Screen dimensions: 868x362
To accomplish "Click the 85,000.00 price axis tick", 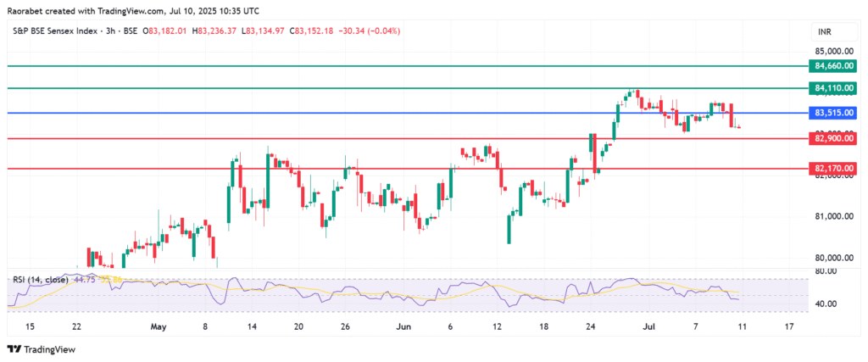I will click(x=831, y=51).
